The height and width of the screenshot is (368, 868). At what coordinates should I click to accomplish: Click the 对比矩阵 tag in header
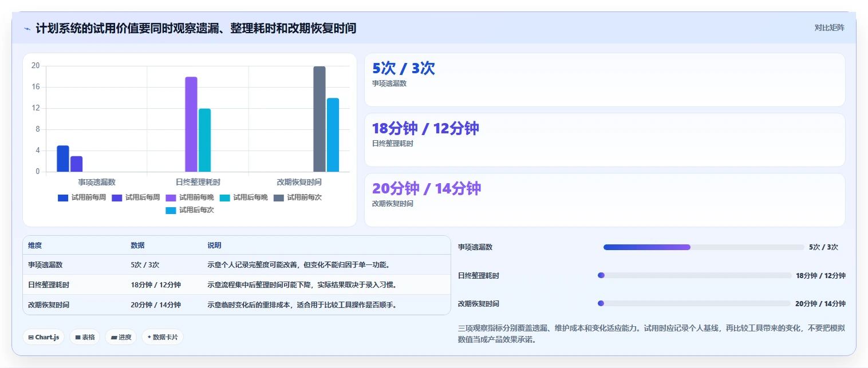[829, 27]
